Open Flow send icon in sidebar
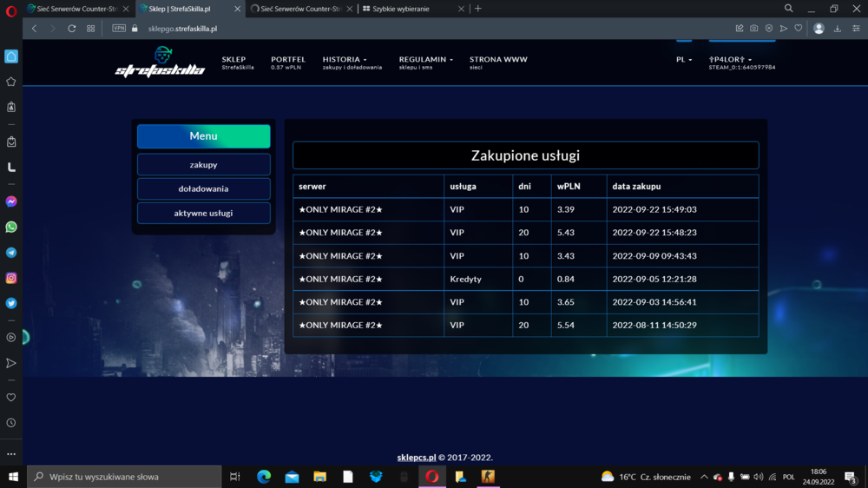 pyautogui.click(x=11, y=363)
